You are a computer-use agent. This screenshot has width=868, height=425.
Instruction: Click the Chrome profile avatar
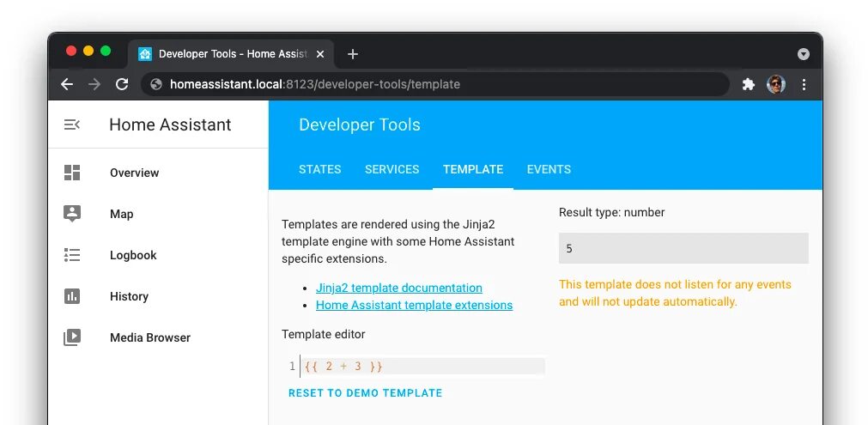776,84
